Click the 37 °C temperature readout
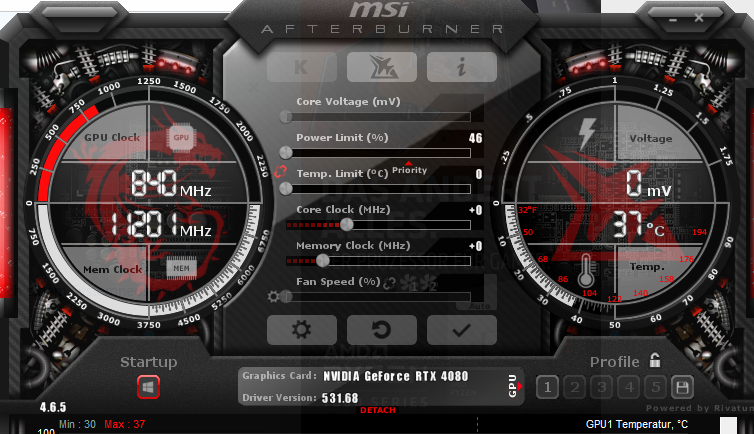This screenshot has width=754, height=434. (639, 224)
